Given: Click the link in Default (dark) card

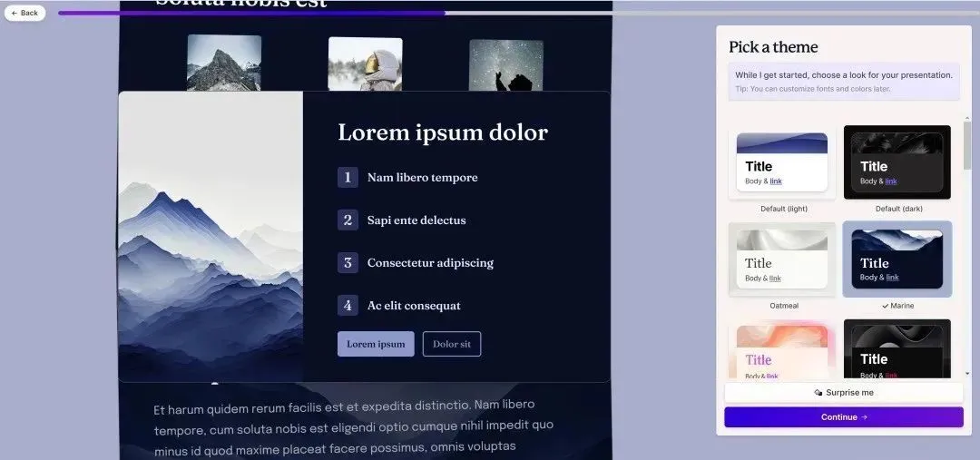Looking at the screenshot, I should (891, 181).
